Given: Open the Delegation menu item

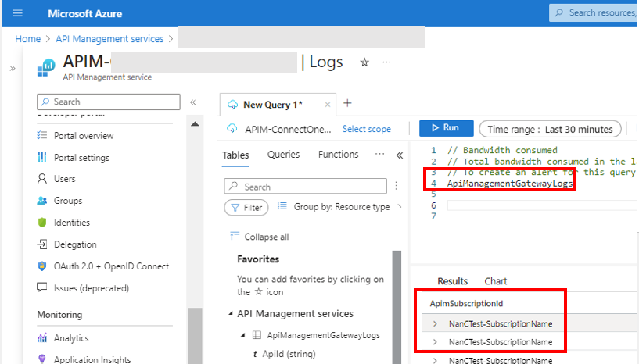Looking at the screenshot, I should pos(75,244).
